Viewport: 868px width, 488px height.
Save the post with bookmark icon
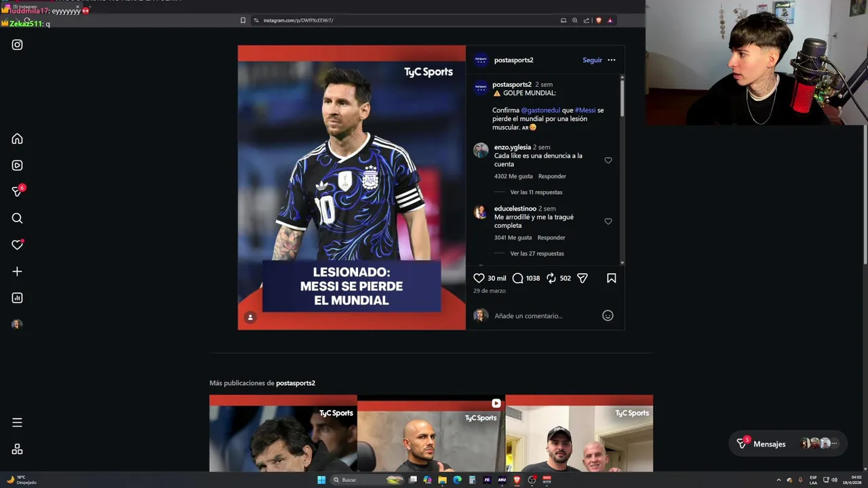tap(611, 278)
